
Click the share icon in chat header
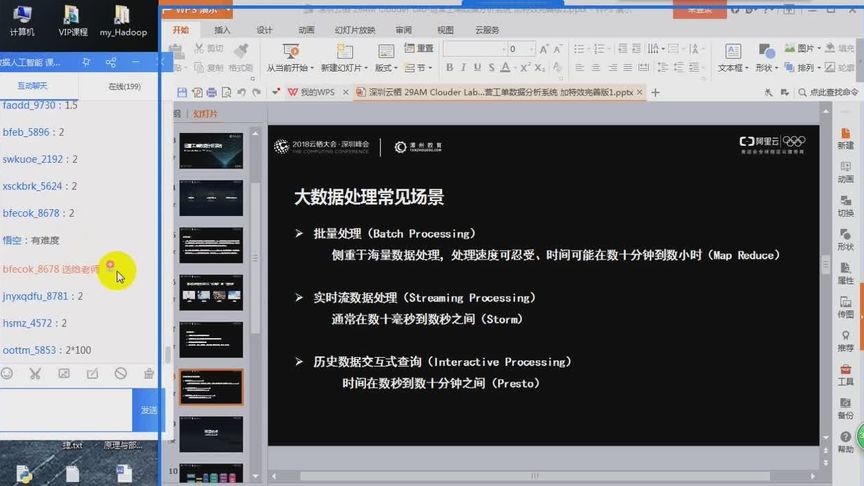coord(111,62)
